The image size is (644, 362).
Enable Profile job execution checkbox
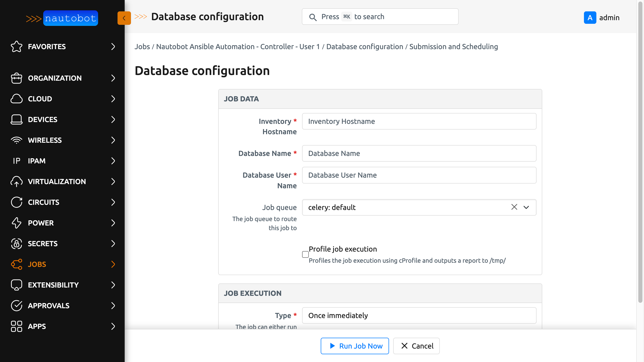click(305, 254)
